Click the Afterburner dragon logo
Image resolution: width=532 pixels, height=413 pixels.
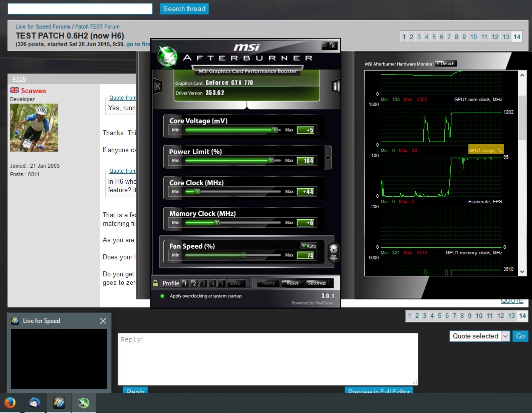pos(168,56)
